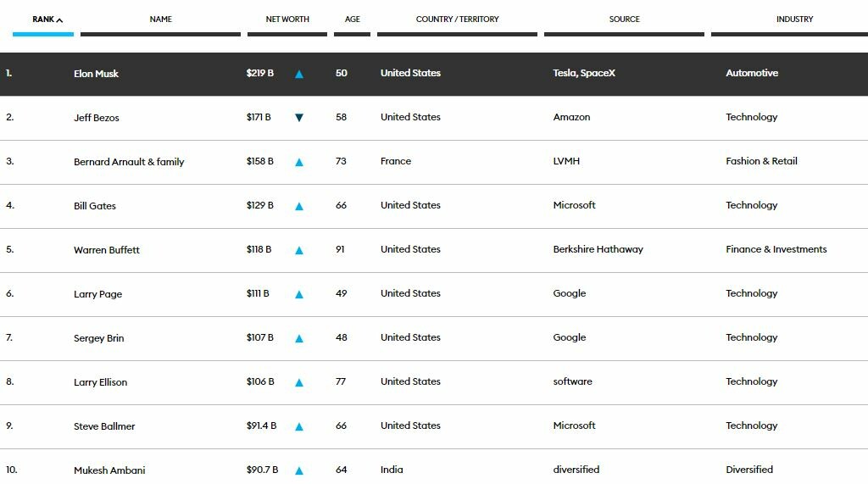This screenshot has height=484, width=868.
Task: Click the up arrow in Mukesh Ambani's row
Action: click(x=299, y=470)
